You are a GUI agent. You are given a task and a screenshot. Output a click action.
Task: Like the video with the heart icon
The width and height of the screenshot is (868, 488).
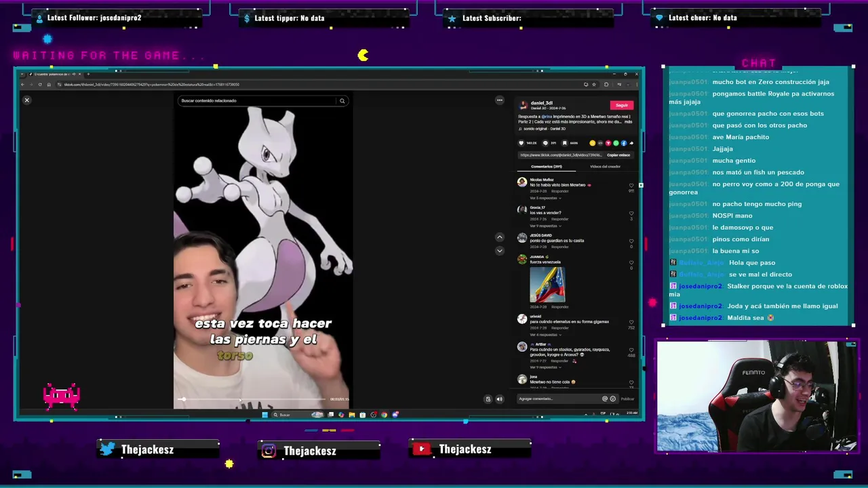pyautogui.click(x=521, y=143)
